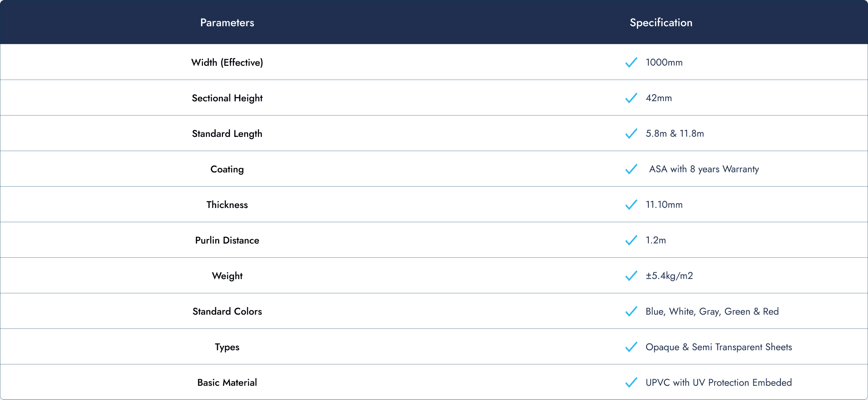The image size is (868, 400).
Task: Select the checkmark beside 5.8m & 11.8m
Action: coord(631,134)
